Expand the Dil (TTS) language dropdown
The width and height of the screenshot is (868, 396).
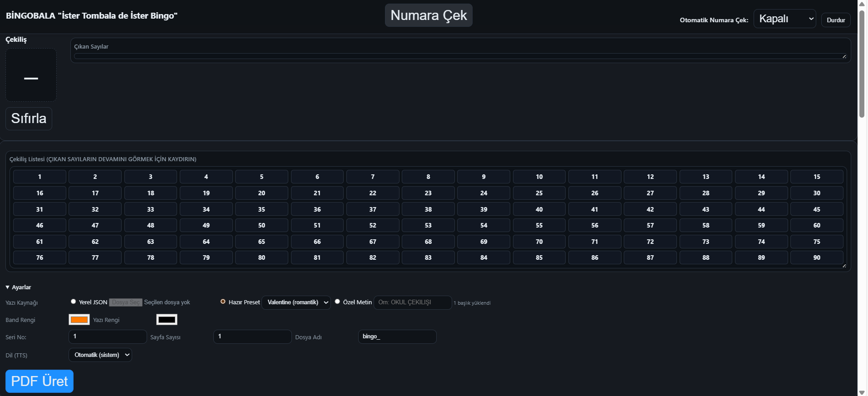[100, 355]
